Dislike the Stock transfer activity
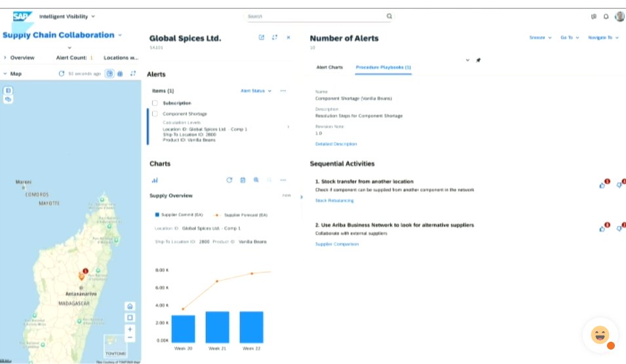This screenshot has height=364, width=626. click(x=619, y=185)
